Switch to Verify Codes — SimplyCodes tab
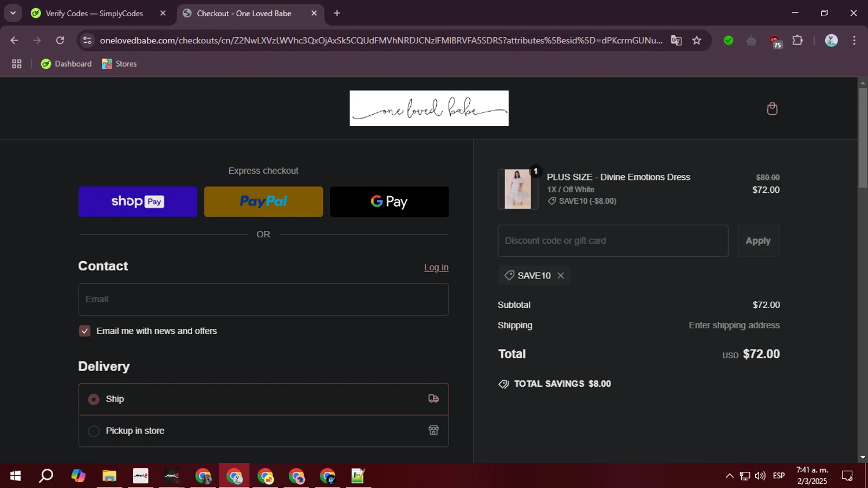The width and height of the screenshot is (868, 488). point(94,13)
